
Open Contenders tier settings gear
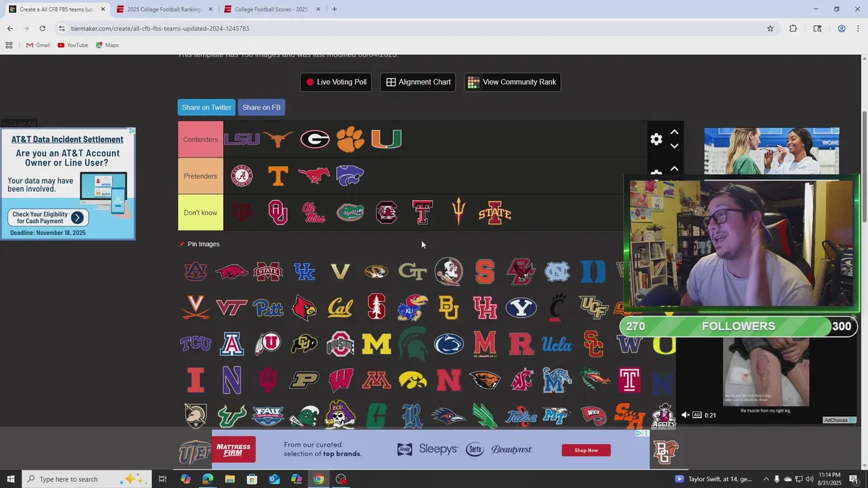pos(656,139)
